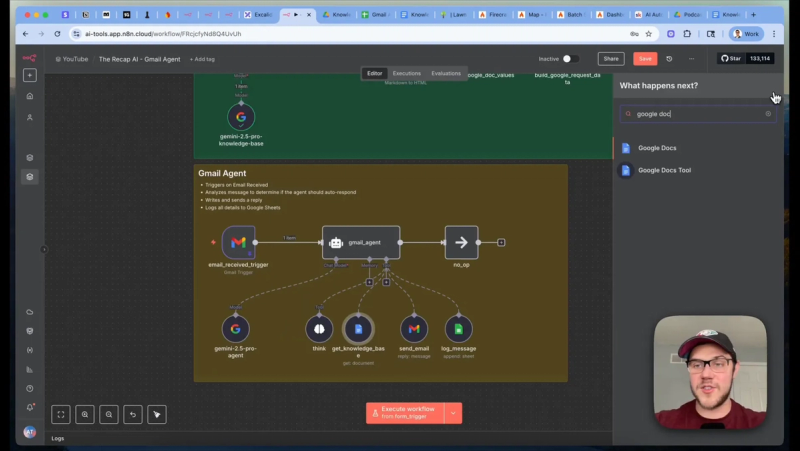This screenshot has width=800, height=451.
Task: Toggle the Inactive workflow switch
Action: [x=570, y=59]
